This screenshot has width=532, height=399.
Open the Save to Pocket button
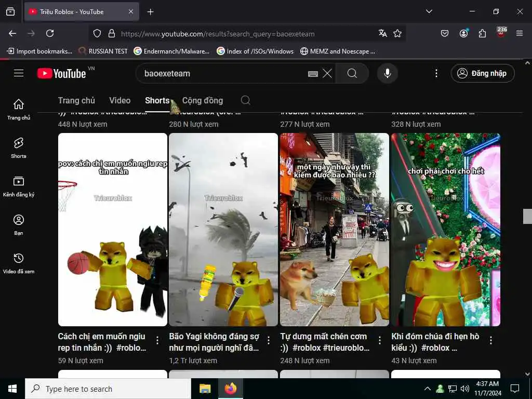click(x=445, y=33)
